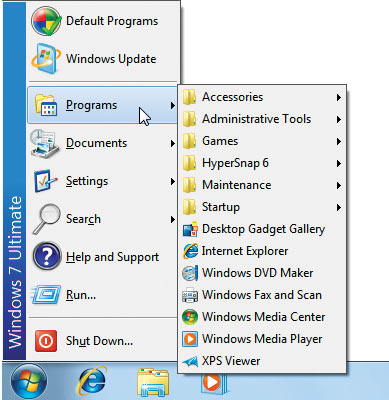
Task: Click the Help and Support question icon
Action: 47,257
